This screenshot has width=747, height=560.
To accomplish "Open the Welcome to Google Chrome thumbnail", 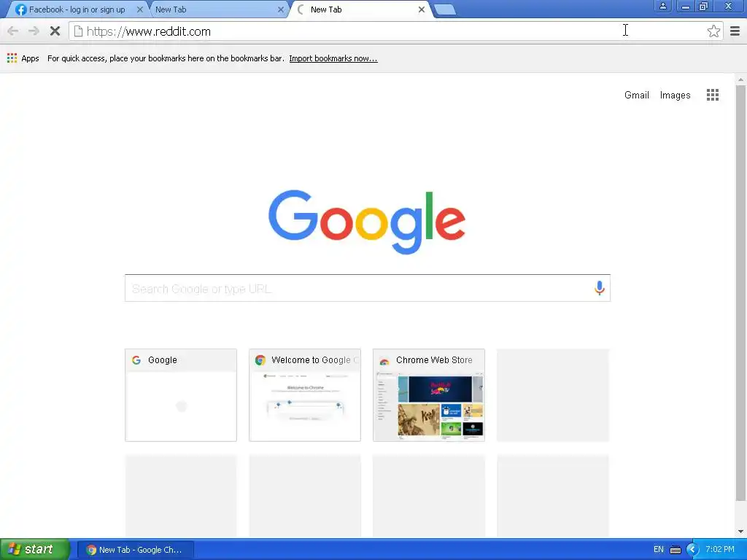I will click(304, 395).
